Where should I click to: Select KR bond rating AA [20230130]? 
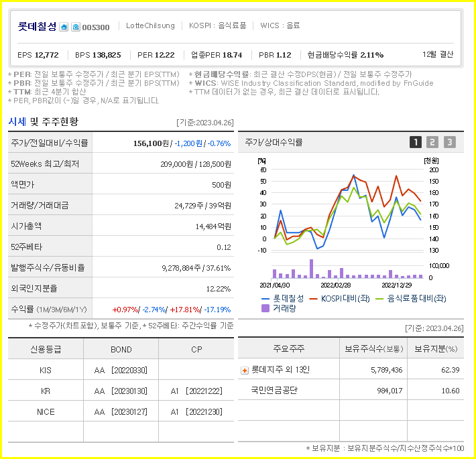tap(121, 391)
